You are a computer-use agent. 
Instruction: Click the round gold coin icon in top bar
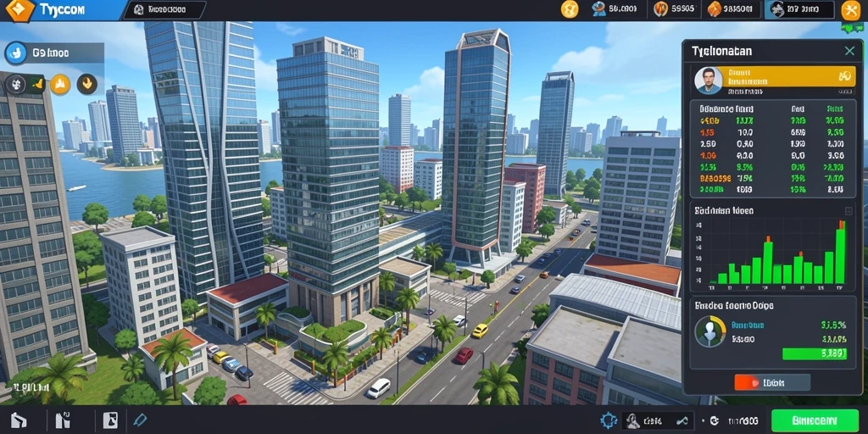coord(569,9)
